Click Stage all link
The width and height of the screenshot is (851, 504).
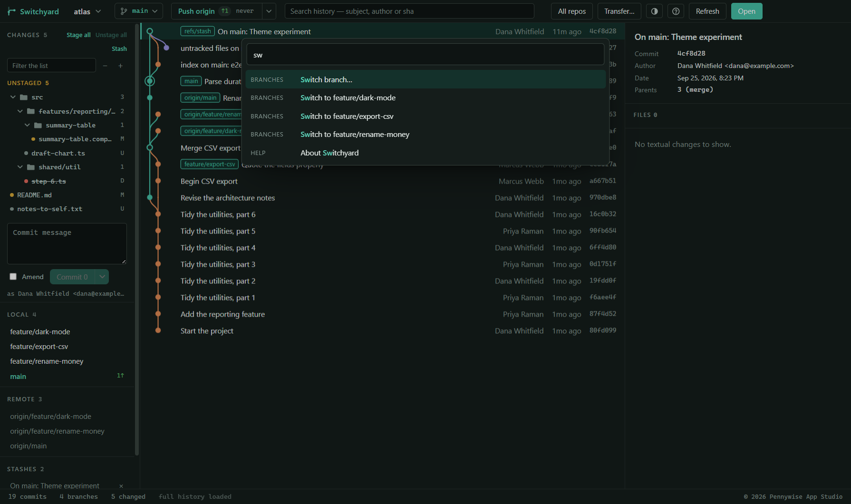pos(78,35)
